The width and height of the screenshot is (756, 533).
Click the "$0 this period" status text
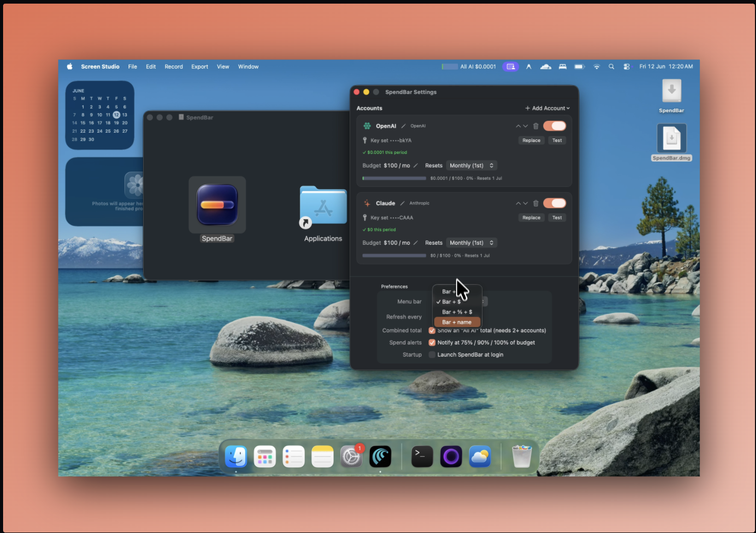pos(379,230)
